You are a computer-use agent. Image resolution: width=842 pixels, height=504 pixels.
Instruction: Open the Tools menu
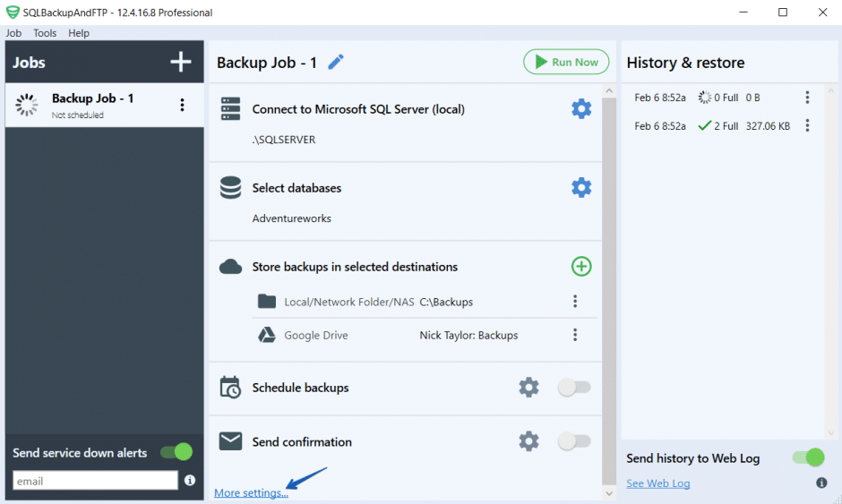pos(45,33)
